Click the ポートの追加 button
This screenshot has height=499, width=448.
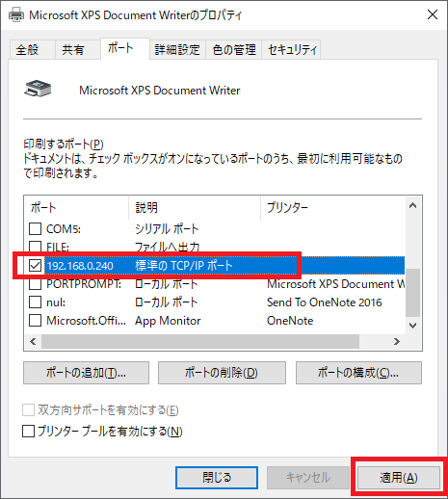86,373
